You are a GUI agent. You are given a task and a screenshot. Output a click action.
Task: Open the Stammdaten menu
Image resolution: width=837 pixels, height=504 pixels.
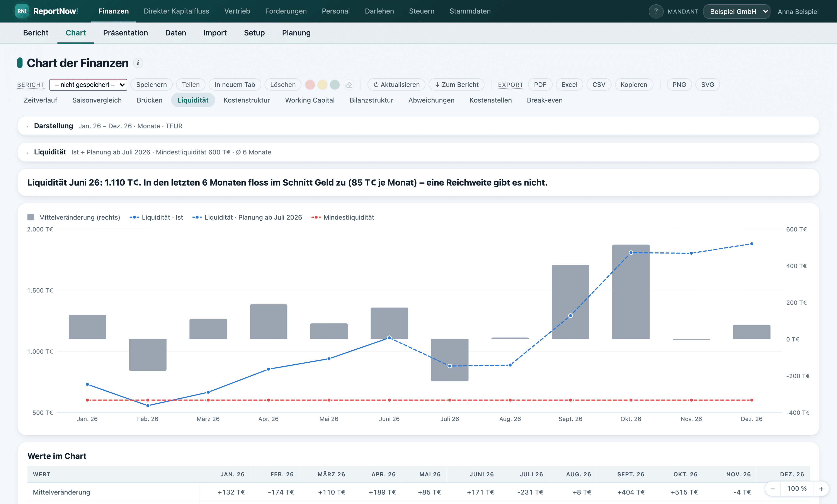[470, 11]
